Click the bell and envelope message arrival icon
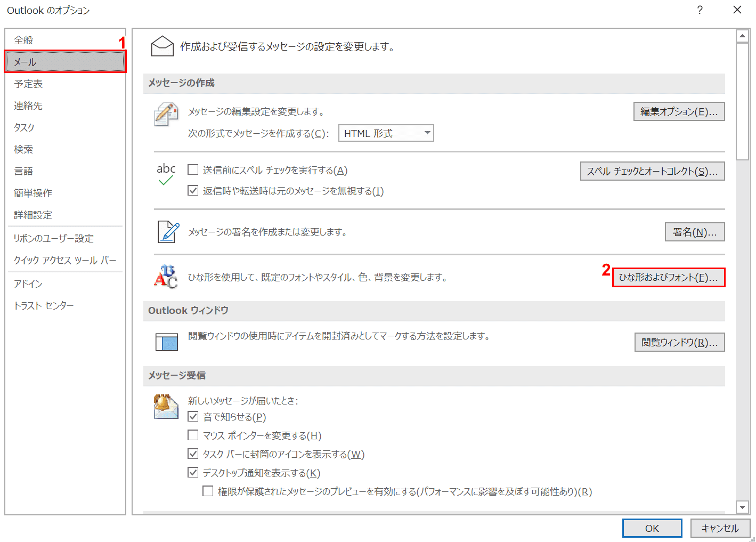The image size is (756, 542). pyautogui.click(x=166, y=407)
